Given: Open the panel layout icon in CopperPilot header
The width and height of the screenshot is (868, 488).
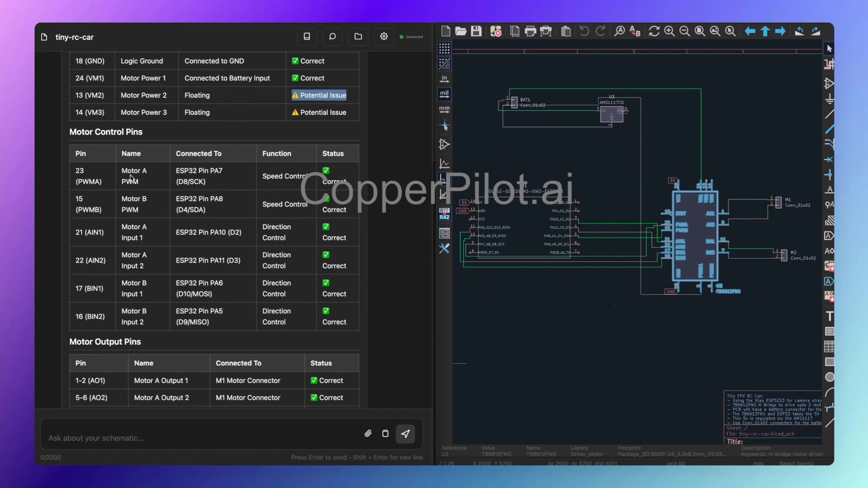Looking at the screenshot, I should point(307,37).
